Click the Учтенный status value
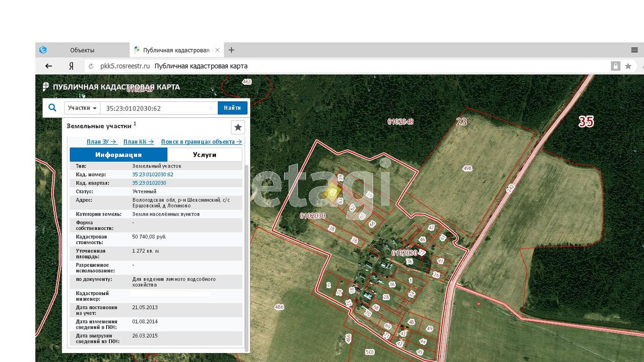This screenshot has height=362, width=644. [144, 191]
